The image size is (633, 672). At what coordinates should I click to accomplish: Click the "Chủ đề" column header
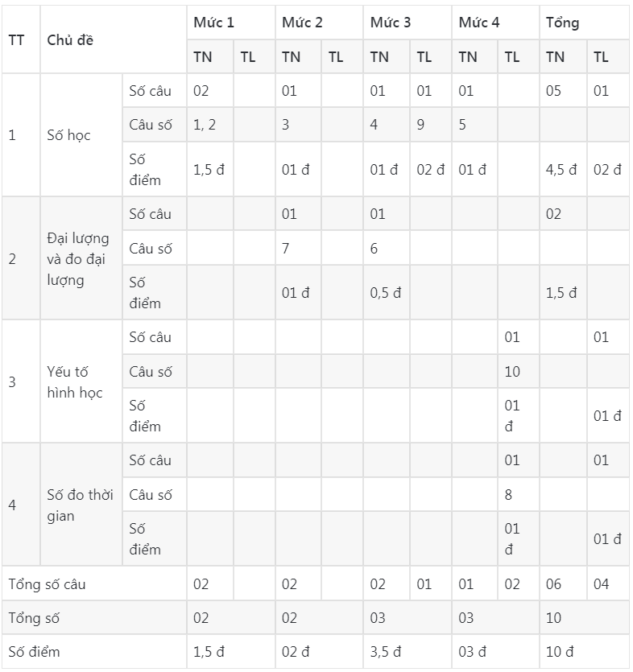(114, 39)
